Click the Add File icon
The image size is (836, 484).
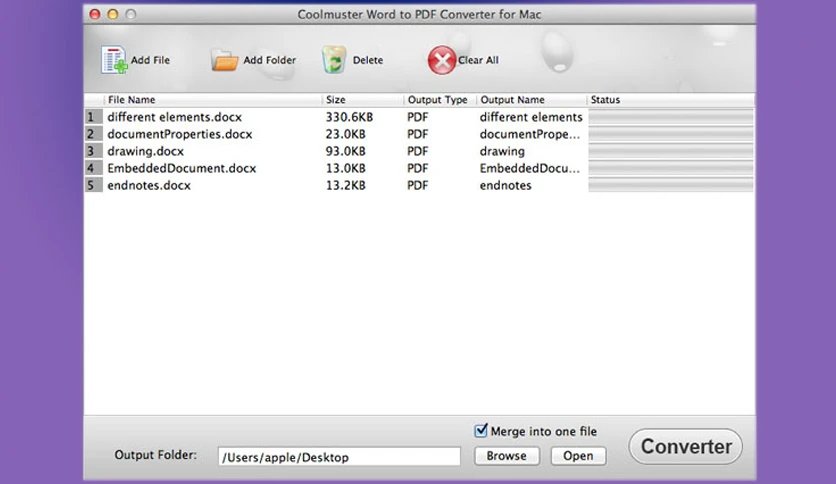[x=114, y=60]
